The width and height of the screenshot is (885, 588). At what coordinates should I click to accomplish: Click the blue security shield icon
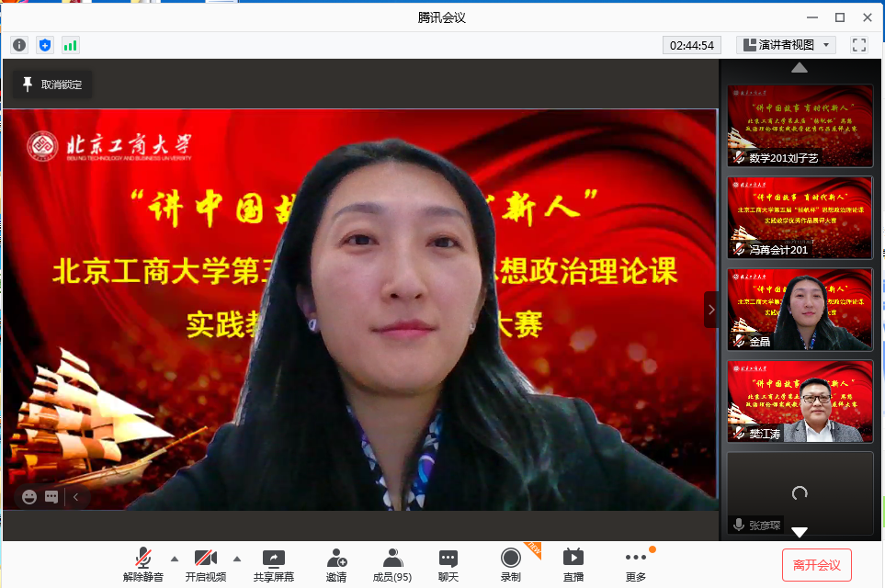45,45
